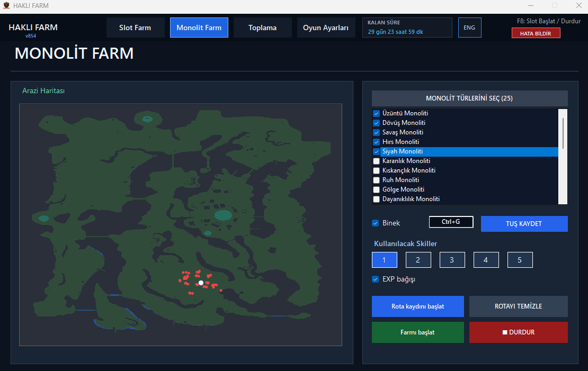This screenshot has width=588, height=371.
Task: Toggle the EXP bağışı checkbox
Action: click(376, 279)
